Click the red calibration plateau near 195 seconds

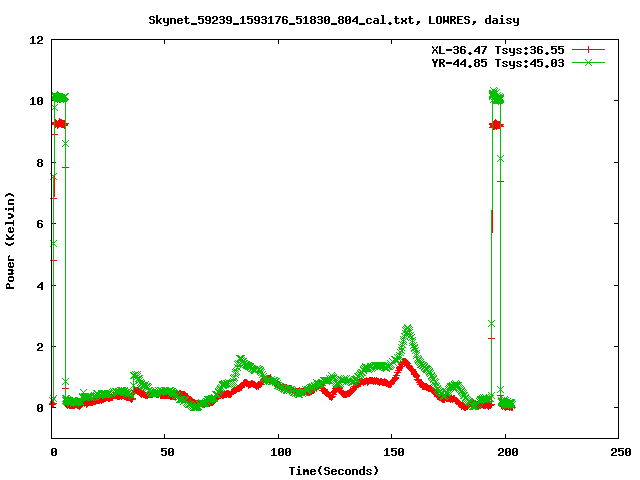[x=496, y=125]
